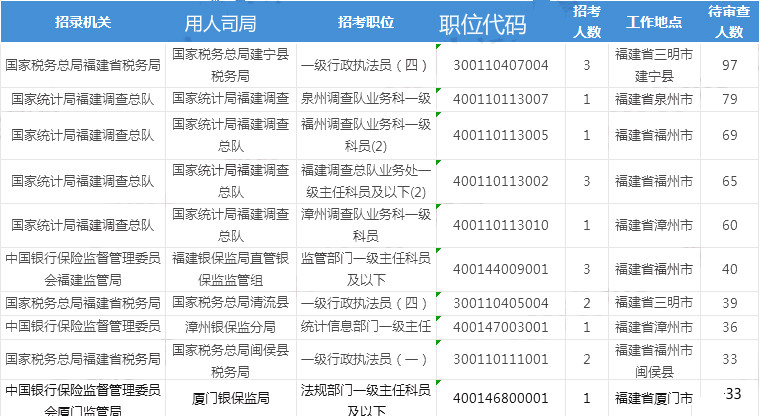Click work location 福建省漳州市 in 400110113010 row
Image resolution: width=760 pixels, height=416 pixels.
[x=654, y=225]
